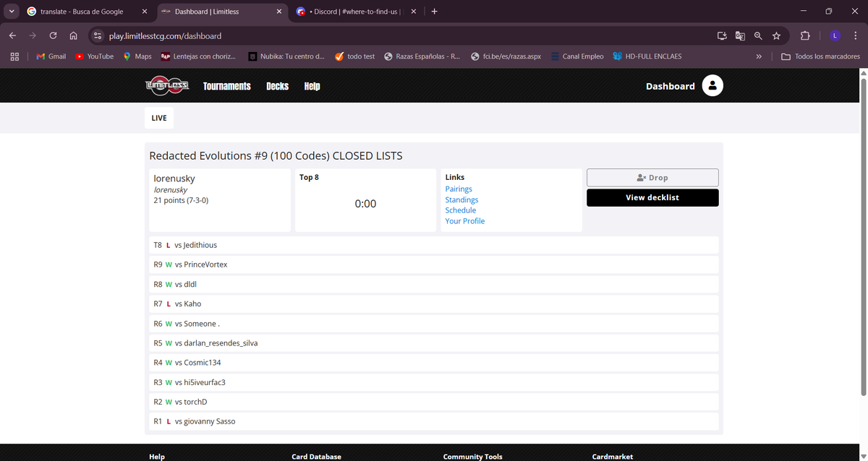Image resolution: width=868 pixels, height=461 pixels.
Task: Open the Your Profile link
Action: (x=465, y=221)
